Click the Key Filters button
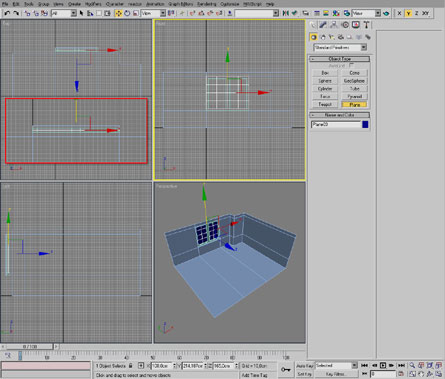Screen dimensions: 445x379 point(335,374)
